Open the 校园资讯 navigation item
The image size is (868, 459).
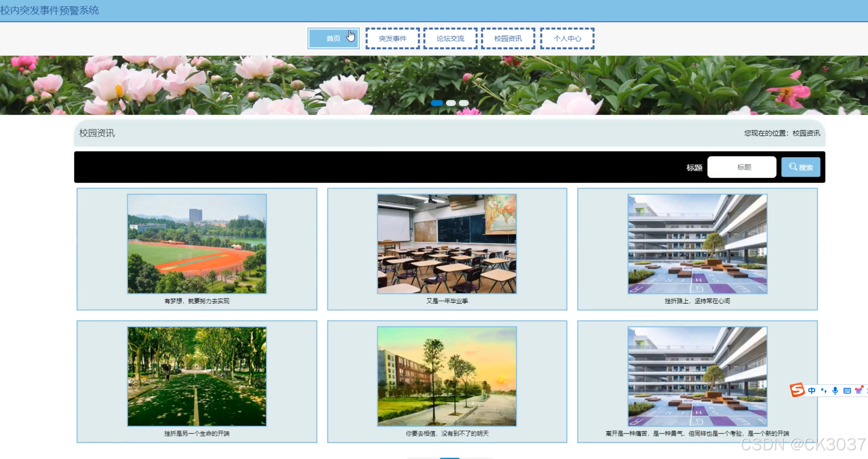[508, 38]
